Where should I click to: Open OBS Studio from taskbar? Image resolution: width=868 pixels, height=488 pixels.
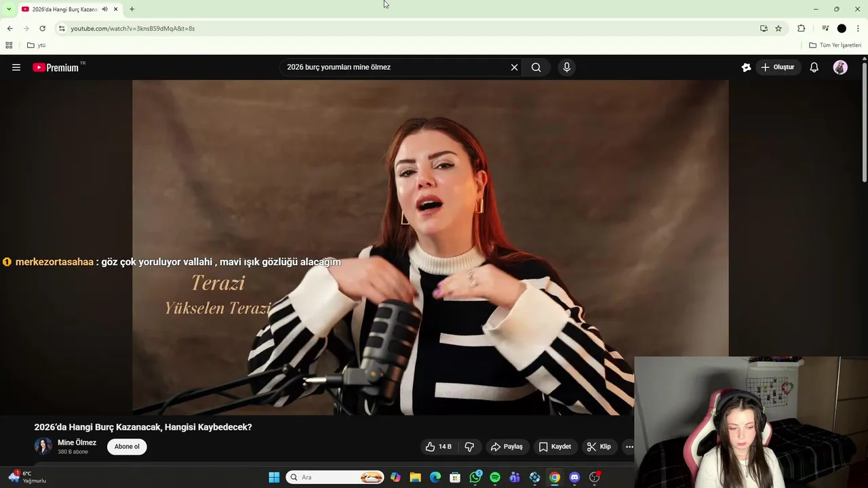click(x=595, y=477)
